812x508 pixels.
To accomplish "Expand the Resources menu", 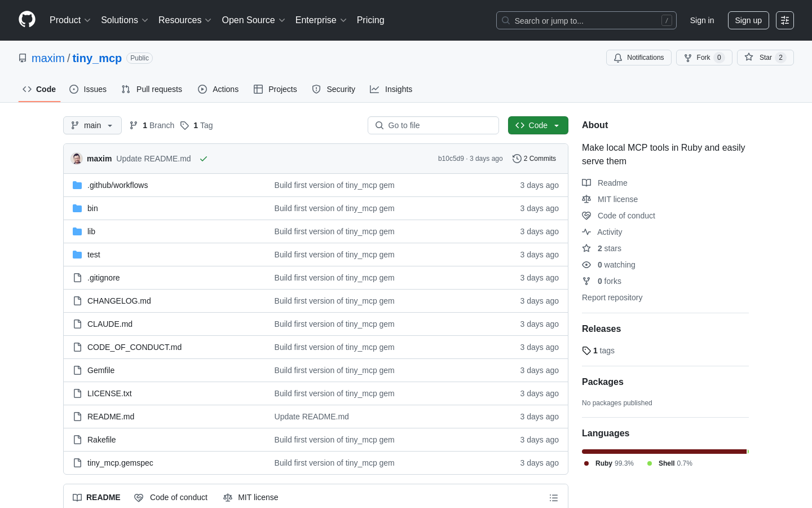I will tap(184, 20).
